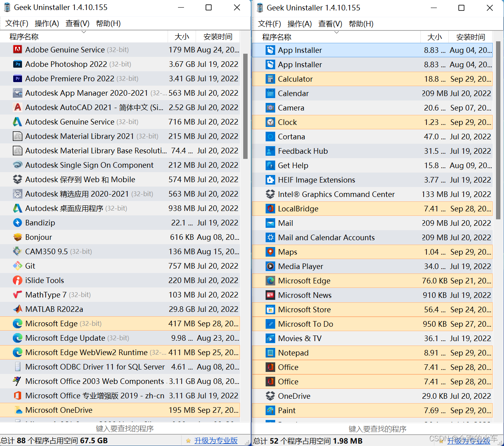Click the Media Player icon
The width and height of the screenshot is (504, 446).
point(270,266)
